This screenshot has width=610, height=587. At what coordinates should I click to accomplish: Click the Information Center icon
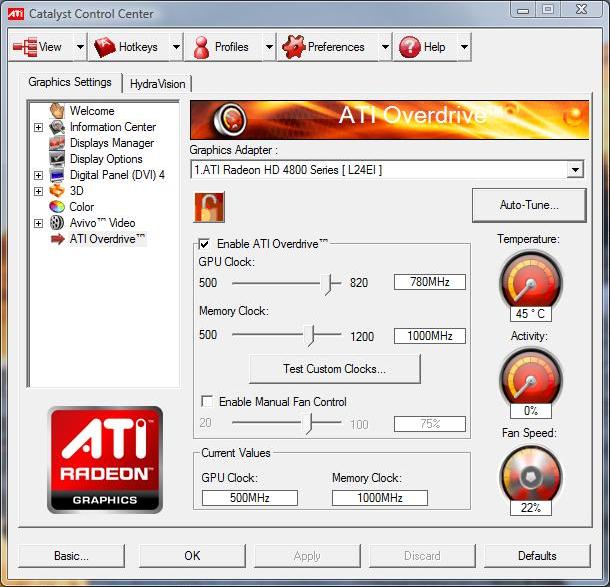pos(57,127)
